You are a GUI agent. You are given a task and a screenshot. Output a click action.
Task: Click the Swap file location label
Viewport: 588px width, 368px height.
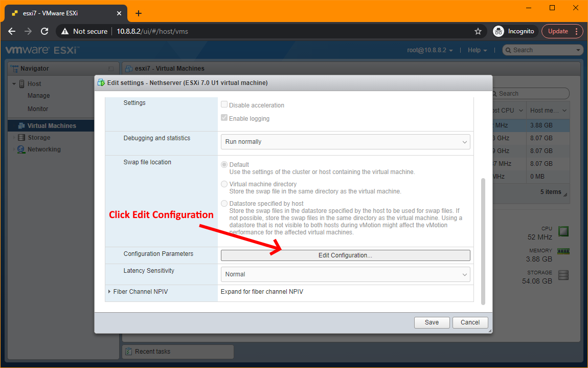point(147,162)
